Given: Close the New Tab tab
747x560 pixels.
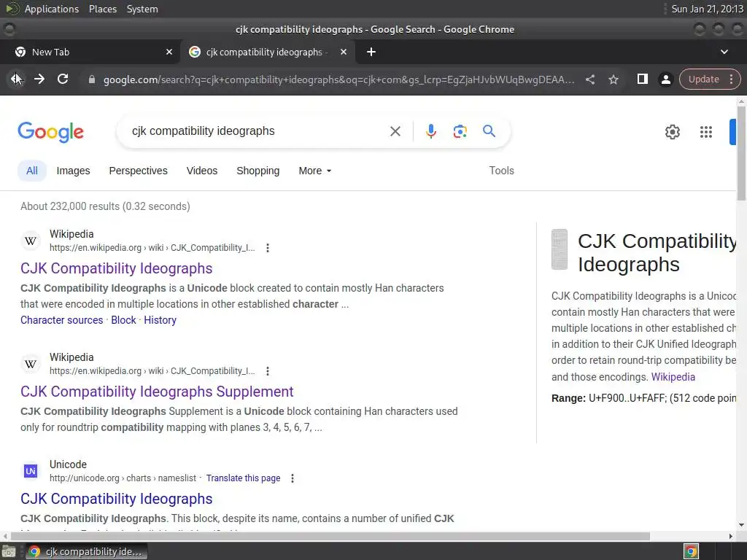Looking at the screenshot, I should click(169, 52).
